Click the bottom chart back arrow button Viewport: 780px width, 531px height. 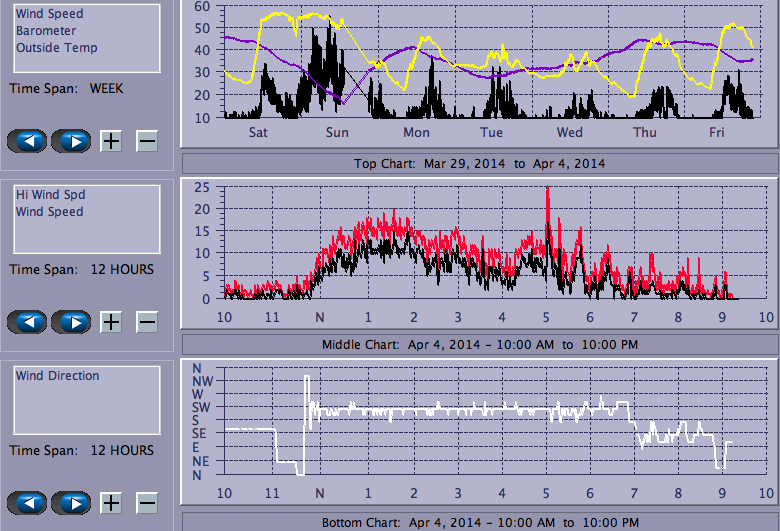tap(27, 503)
